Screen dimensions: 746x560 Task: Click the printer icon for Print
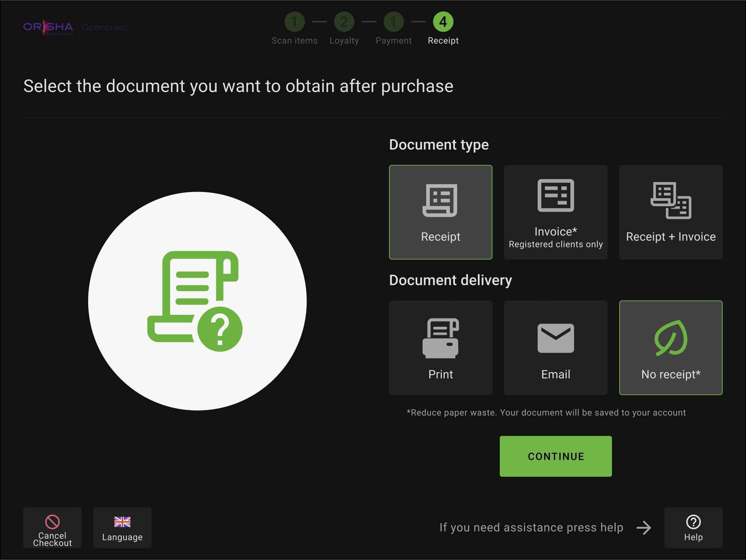(440, 338)
